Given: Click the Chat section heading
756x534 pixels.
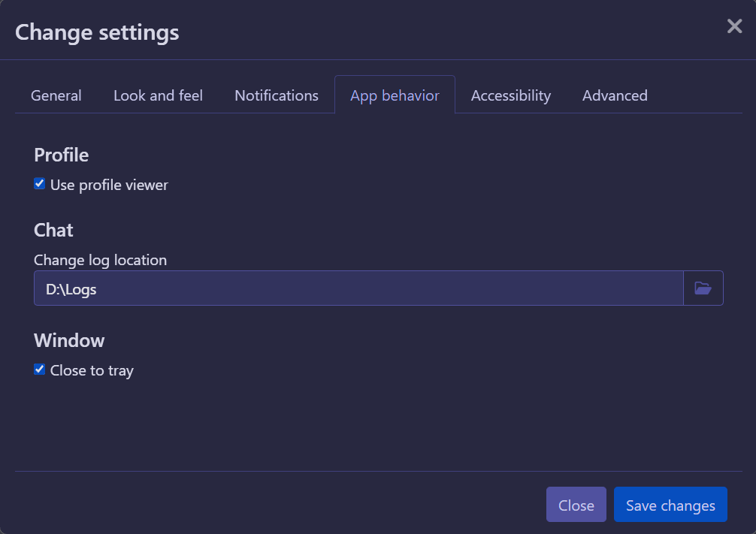Looking at the screenshot, I should (x=53, y=230).
